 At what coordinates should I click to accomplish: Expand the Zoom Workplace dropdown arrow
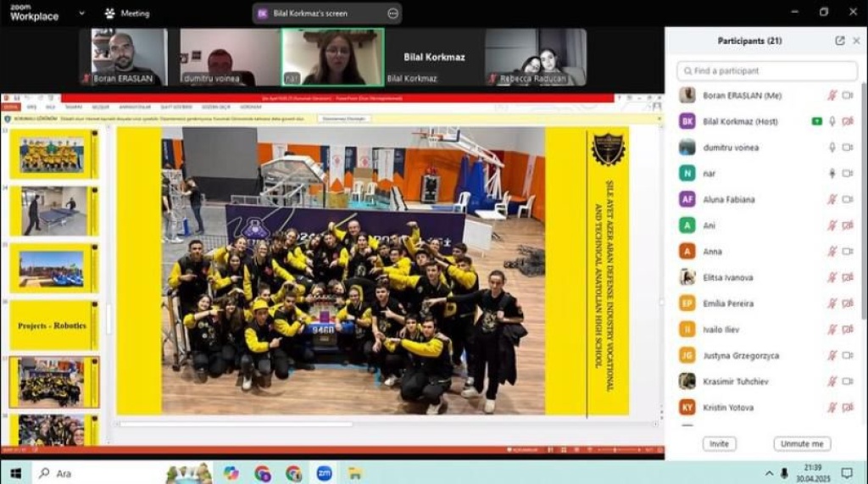click(81, 14)
